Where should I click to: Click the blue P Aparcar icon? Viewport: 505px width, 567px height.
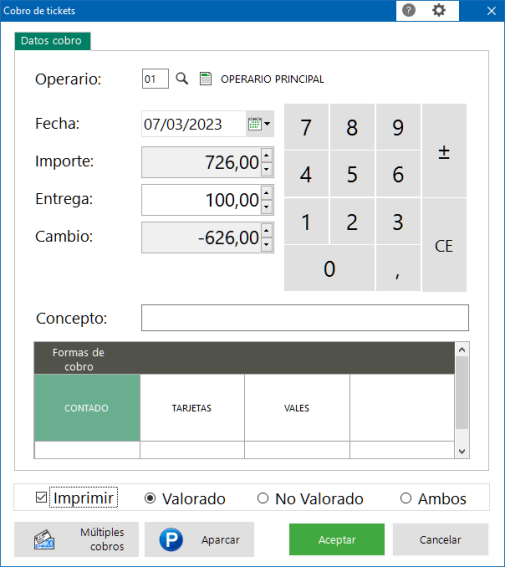pos(171,540)
